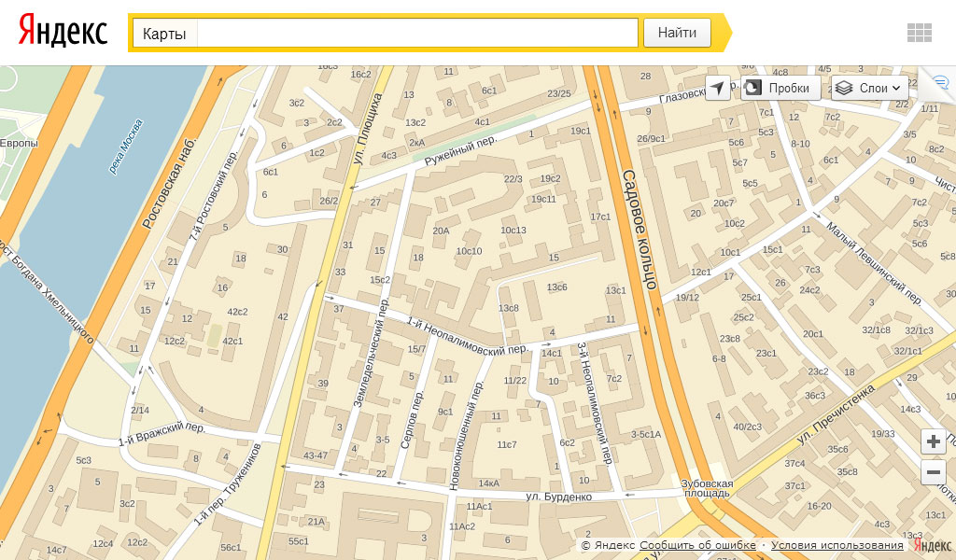Click the geolocation arrow button
Screen dimensions: 956x560
tap(717, 88)
